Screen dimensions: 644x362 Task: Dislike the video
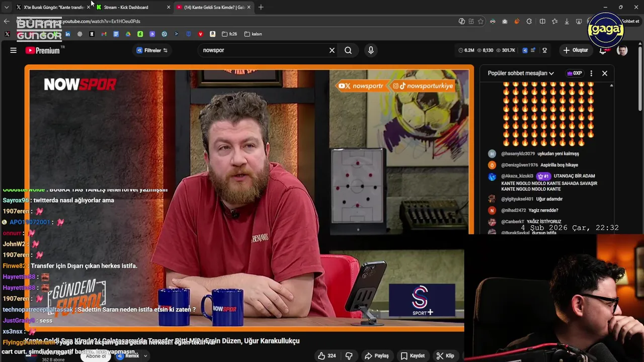349,355
